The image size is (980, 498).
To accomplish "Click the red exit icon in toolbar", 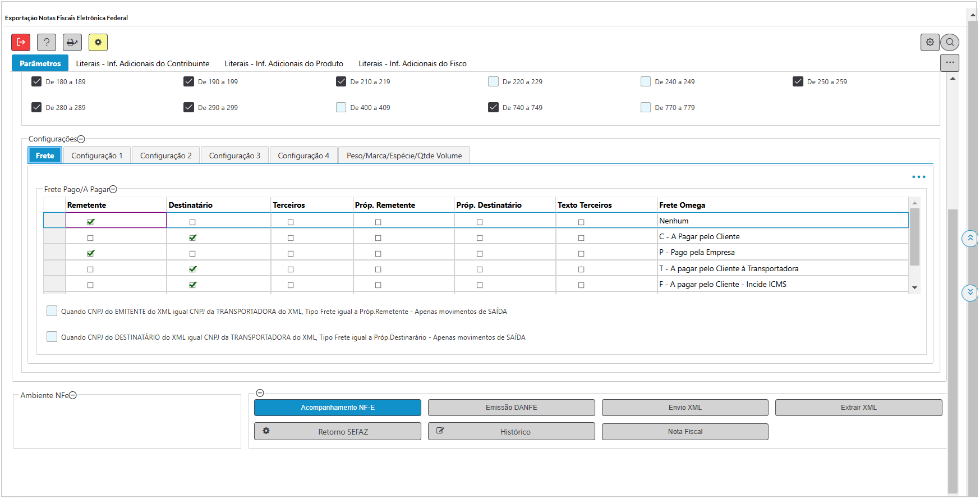I will [21, 42].
